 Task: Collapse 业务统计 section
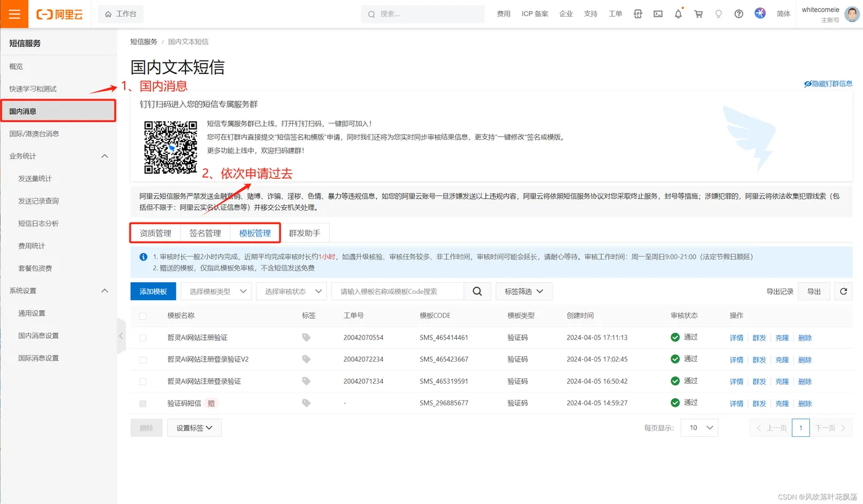click(x=104, y=156)
